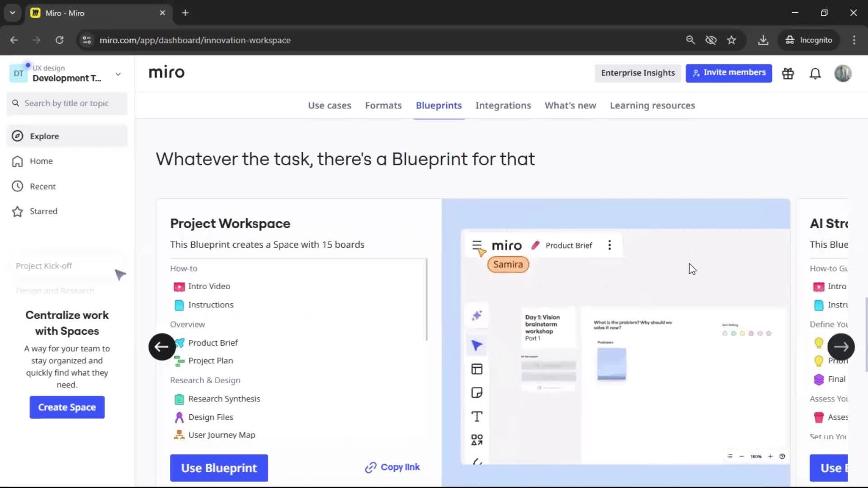The image size is (868, 488).
Task: Click the Product Brief board item
Action: [213, 343]
